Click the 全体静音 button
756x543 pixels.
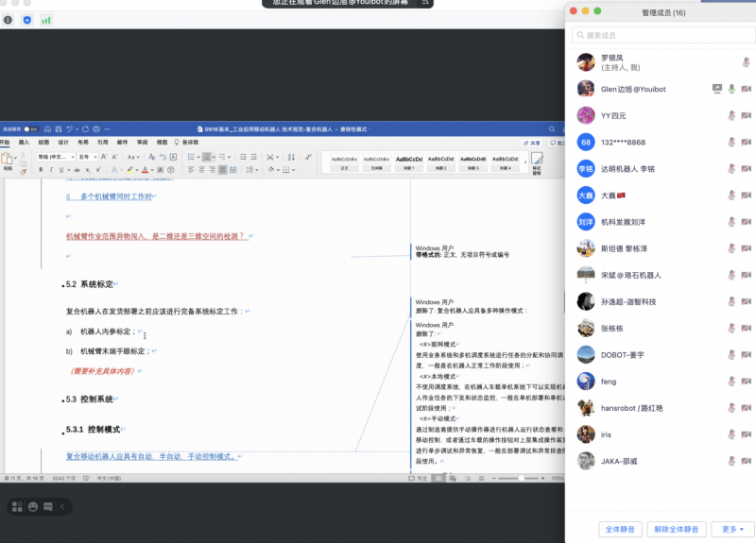pos(620,529)
